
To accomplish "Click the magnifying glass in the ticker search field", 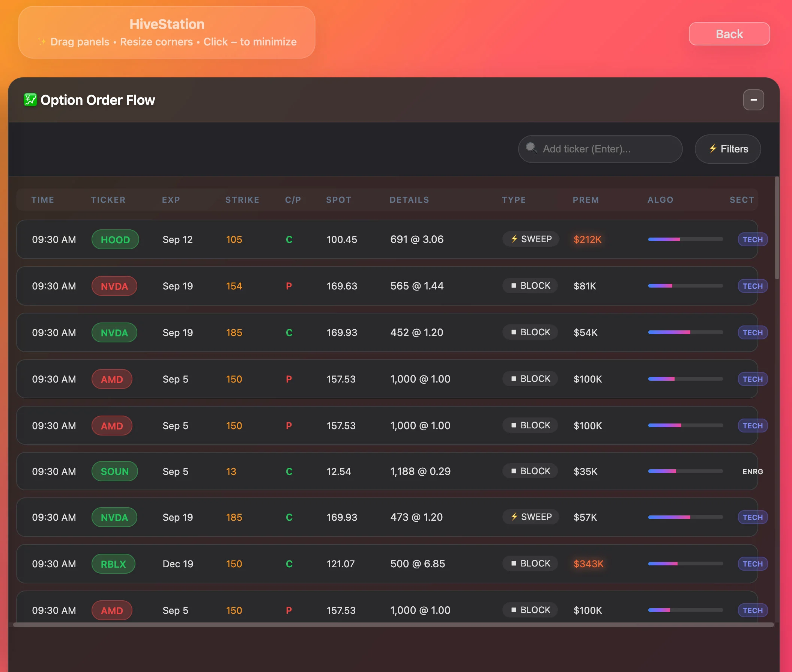I will point(532,149).
